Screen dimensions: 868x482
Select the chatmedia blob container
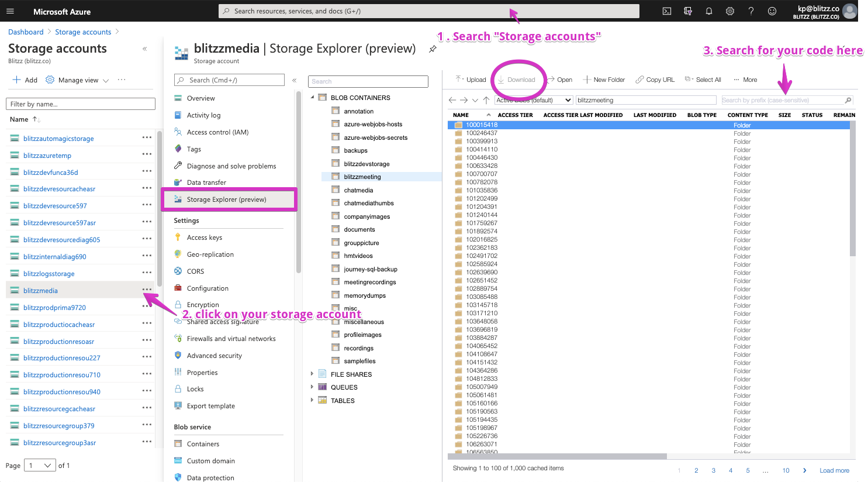coord(358,190)
